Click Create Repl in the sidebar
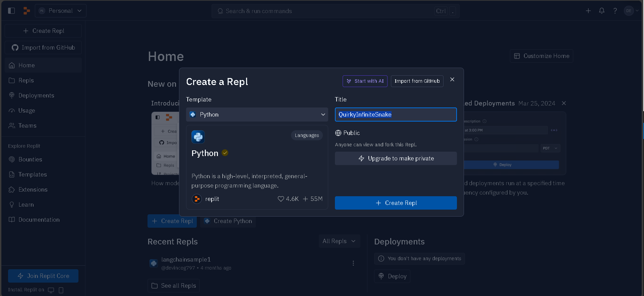The image size is (644, 296). [x=43, y=31]
